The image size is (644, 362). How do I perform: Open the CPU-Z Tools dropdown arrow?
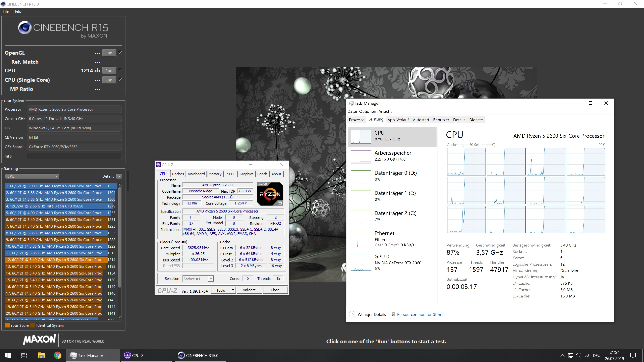pos(233,290)
